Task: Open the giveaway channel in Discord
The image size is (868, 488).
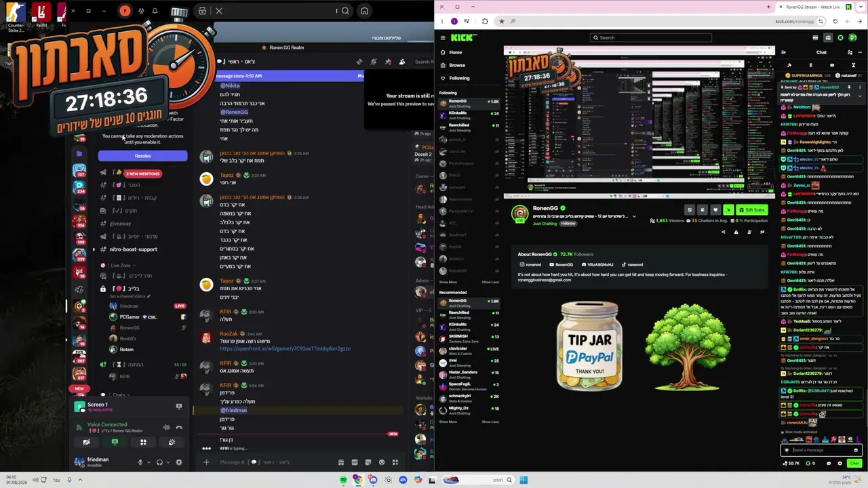Action: pyautogui.click(x=120, y=224)
